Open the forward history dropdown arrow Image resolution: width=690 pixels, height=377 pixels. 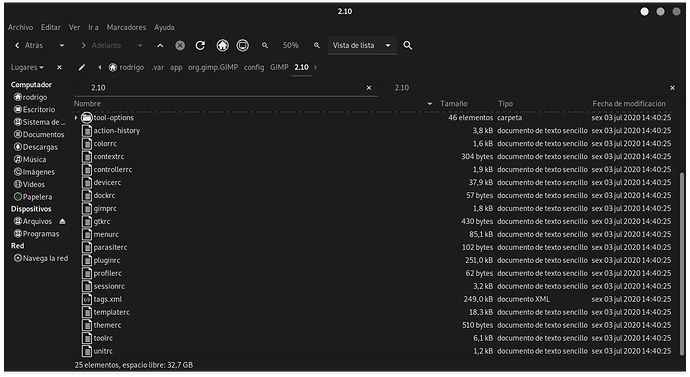point(140,45)
